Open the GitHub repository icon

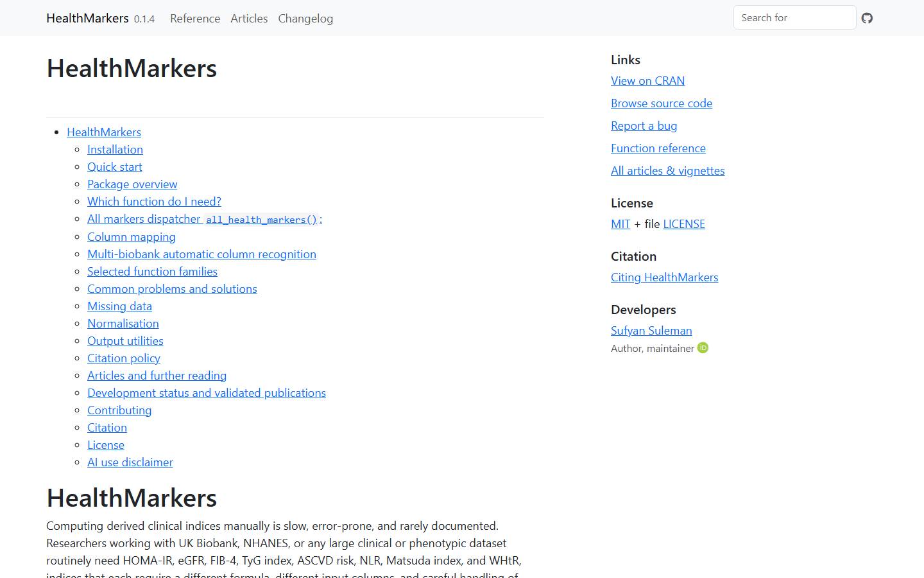(x=867, y=18)
